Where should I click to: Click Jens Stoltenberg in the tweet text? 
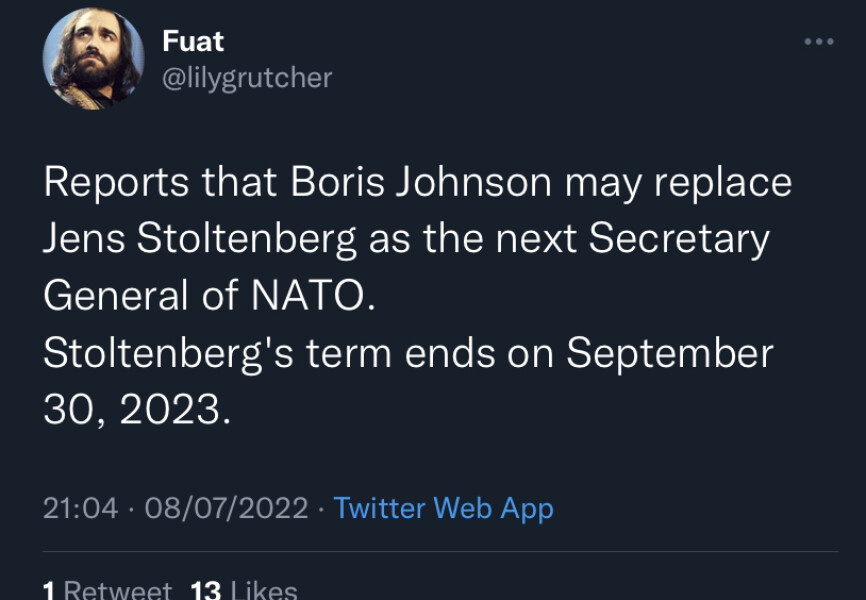(x=199, y=240)
